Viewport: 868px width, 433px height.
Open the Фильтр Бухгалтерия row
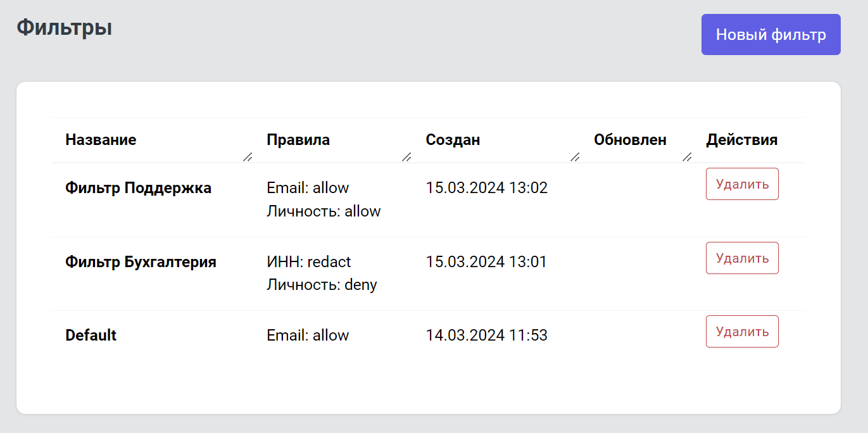(141, 262)
